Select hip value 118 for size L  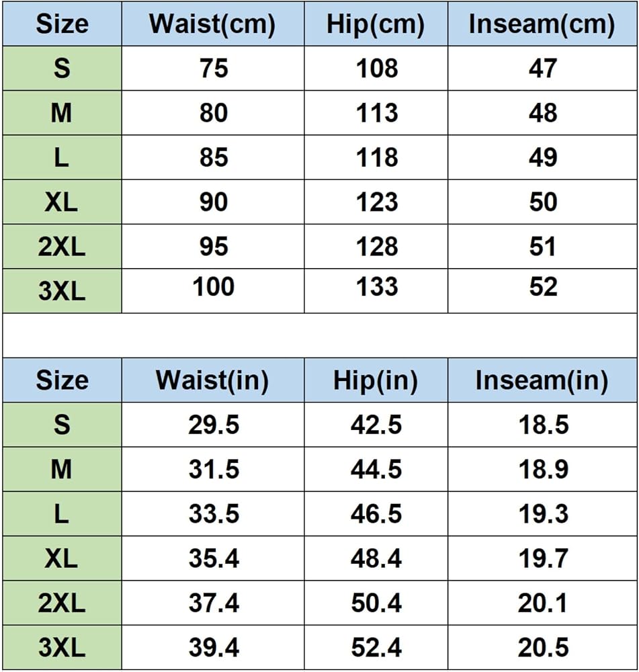coord(376,157)
